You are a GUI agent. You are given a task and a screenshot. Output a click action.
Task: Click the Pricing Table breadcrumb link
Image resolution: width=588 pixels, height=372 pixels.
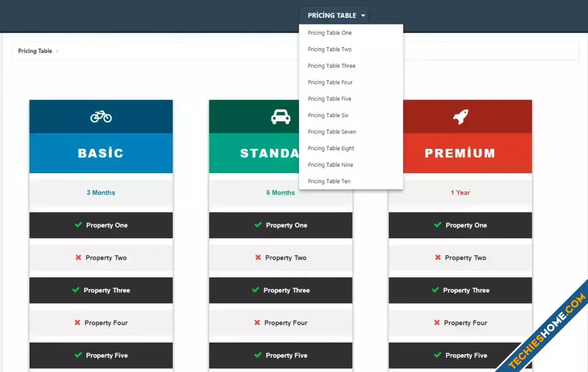(35, 51)
